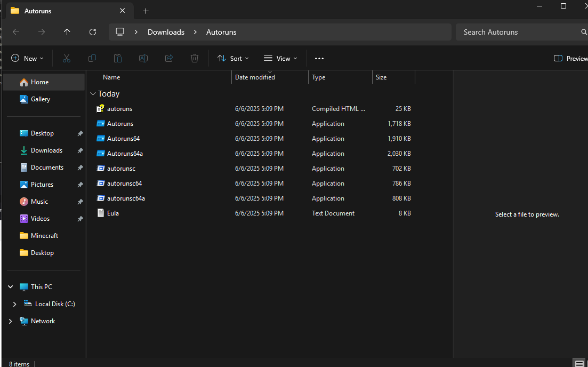Open the See more ellipsis menu

319,59
